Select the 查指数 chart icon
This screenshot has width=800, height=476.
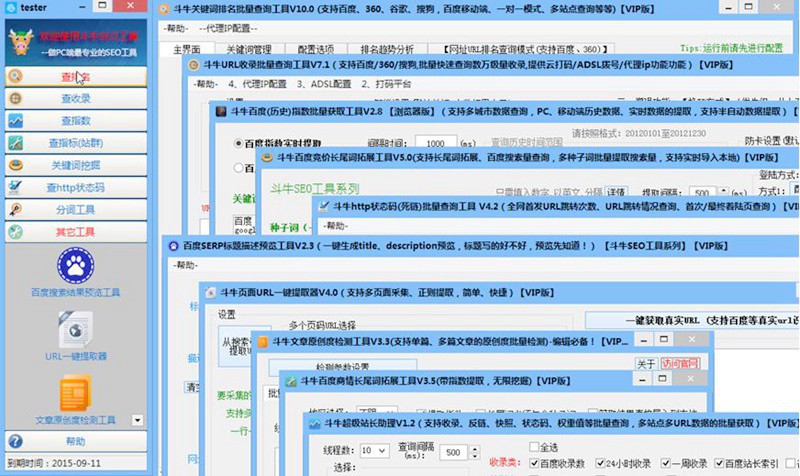tap(17, 121)
